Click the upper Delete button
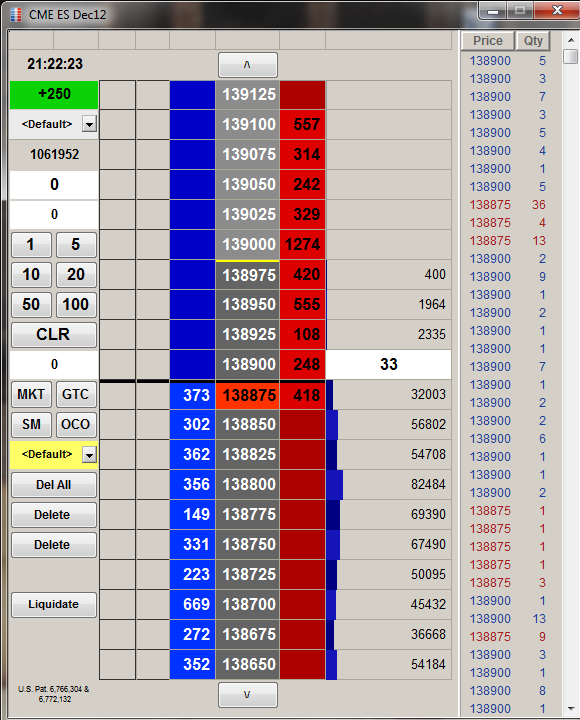The height and width of the screenshot is (720, 580). pyautogui.click(x=54, y=515)
